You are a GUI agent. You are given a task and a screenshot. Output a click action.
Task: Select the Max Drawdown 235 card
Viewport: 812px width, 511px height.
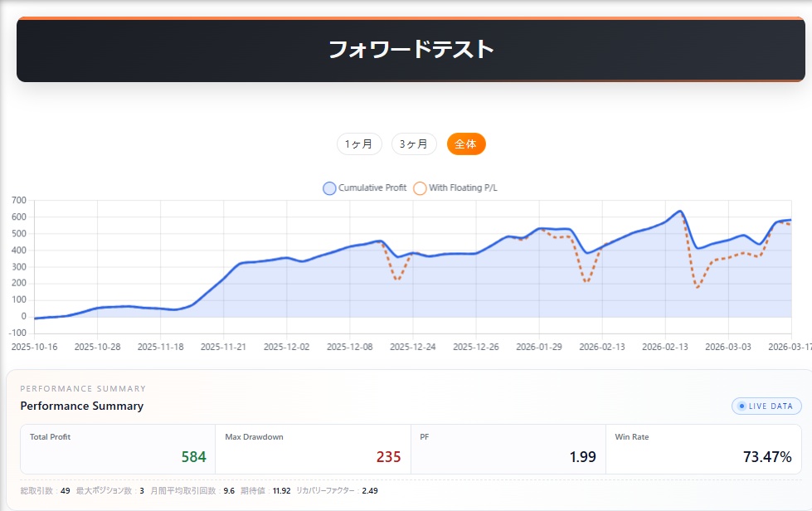point(313,449)
